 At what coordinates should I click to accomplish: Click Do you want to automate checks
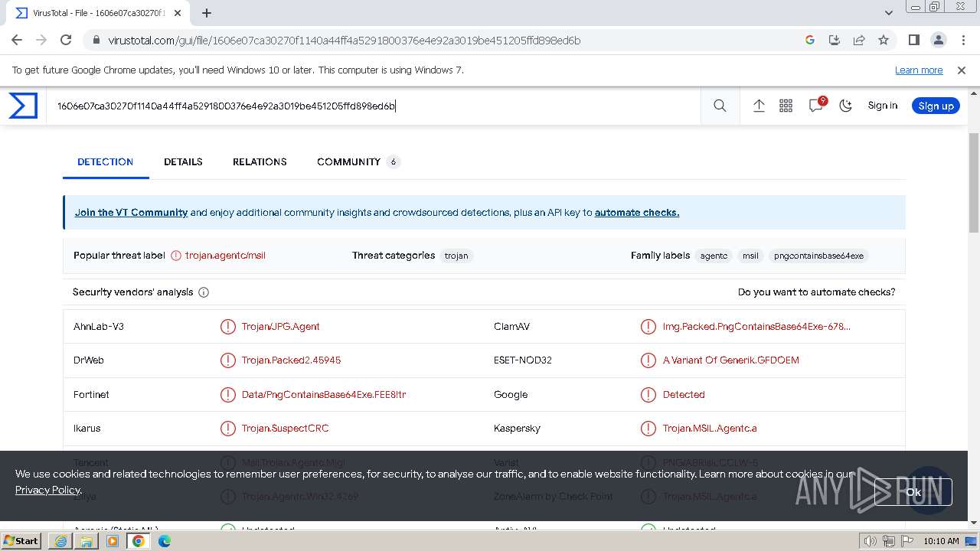pos(816,292)
